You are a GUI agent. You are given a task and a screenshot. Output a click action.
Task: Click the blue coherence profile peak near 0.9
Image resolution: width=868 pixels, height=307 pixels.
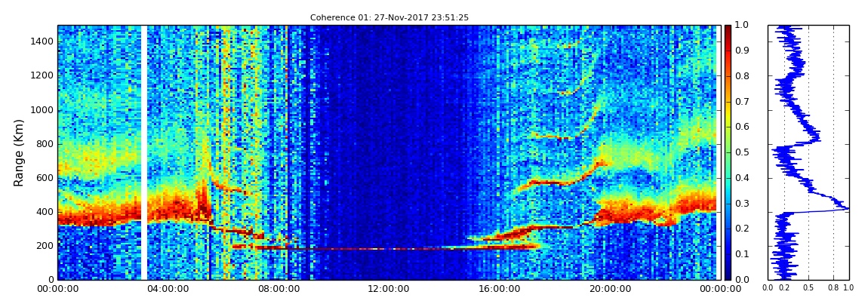tap(843, 208)
